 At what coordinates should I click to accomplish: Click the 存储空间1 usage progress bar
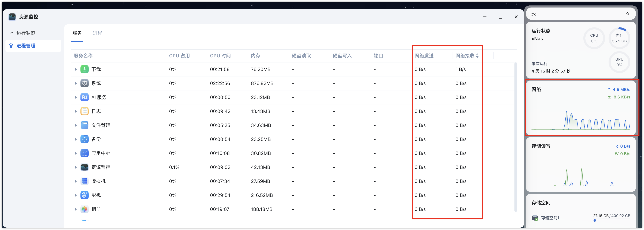(x=611, y=220)
